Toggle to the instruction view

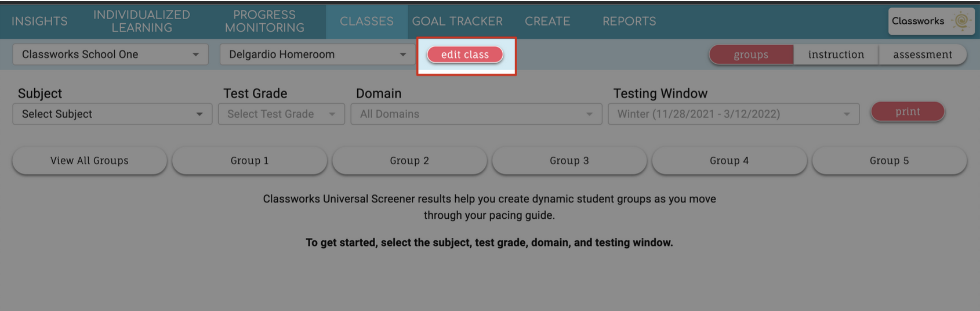point(836,55)
